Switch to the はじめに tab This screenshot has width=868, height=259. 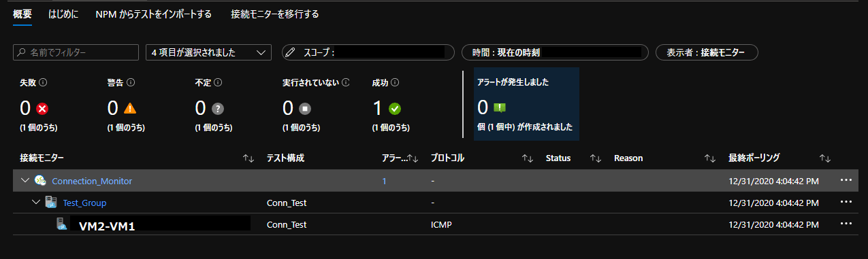pos(63,14)
